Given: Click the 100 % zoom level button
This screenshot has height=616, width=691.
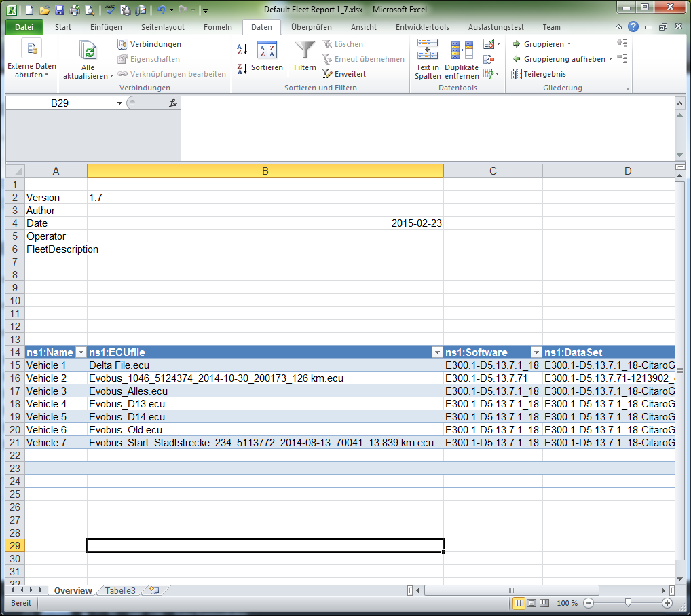Looking at the screenshot, I should pyautogui.click(x=567, y=603).
